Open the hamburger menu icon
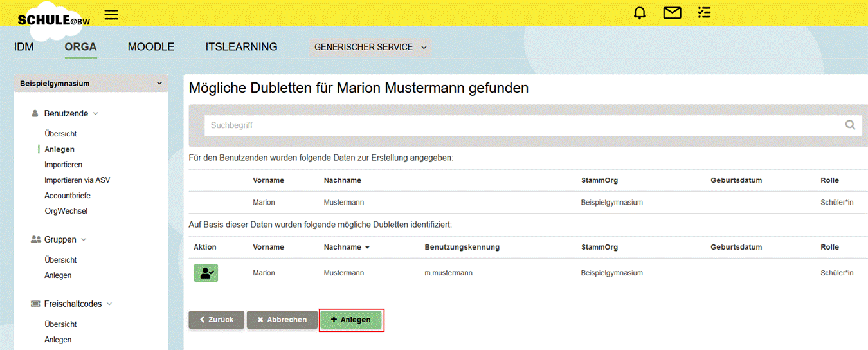The width and height of the screenshot is (868, 350). point(111,14)
